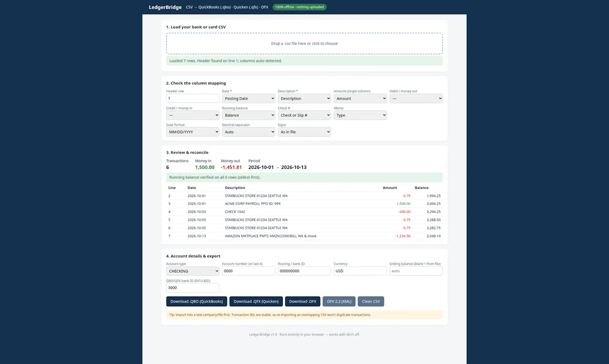
Task: Click the '100% offline' badge
Action: pyautogui.click(x=300, y=7)
